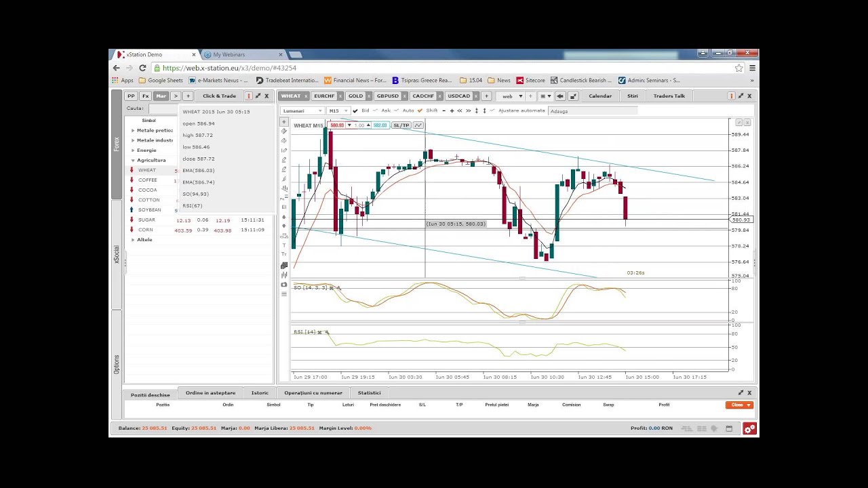Expand the Metale pretioase group

tap(133, 130)
